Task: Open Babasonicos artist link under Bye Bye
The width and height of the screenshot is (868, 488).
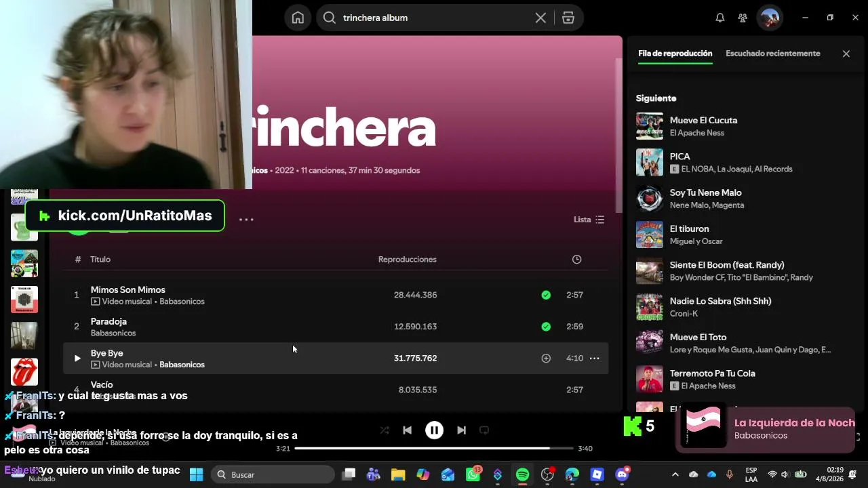Action: [x=182, y=365]
